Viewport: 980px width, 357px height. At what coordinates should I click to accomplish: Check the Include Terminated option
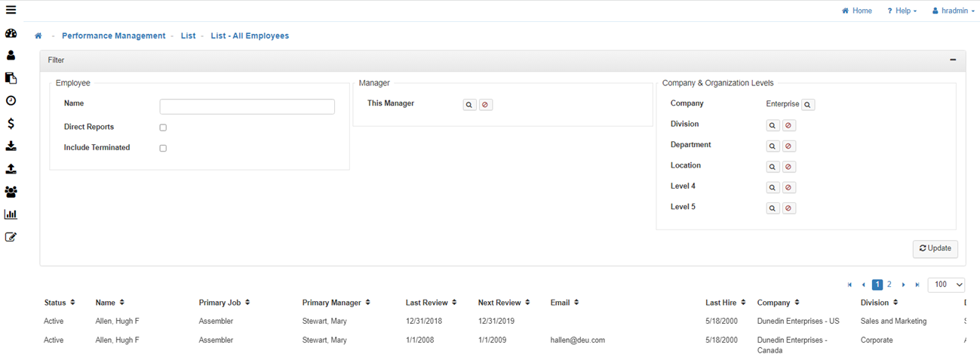click(x=163, y=148)
